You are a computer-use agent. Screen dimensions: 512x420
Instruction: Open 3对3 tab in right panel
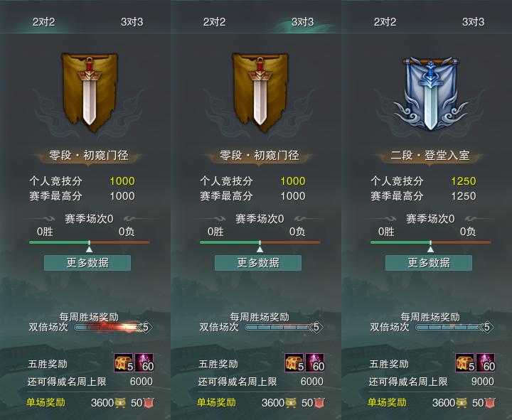coord(473,22)
